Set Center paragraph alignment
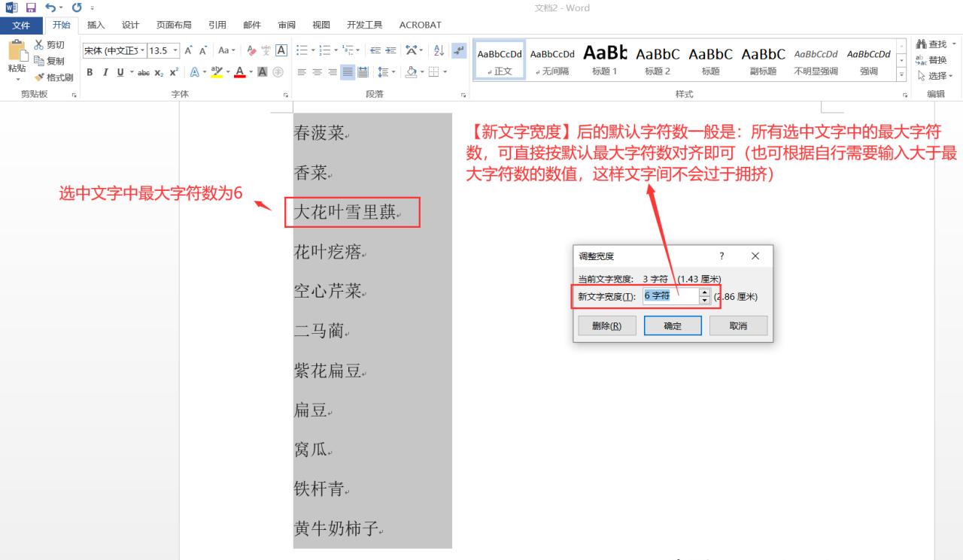Viewport: 963px width, 560px height. (317, 72)
